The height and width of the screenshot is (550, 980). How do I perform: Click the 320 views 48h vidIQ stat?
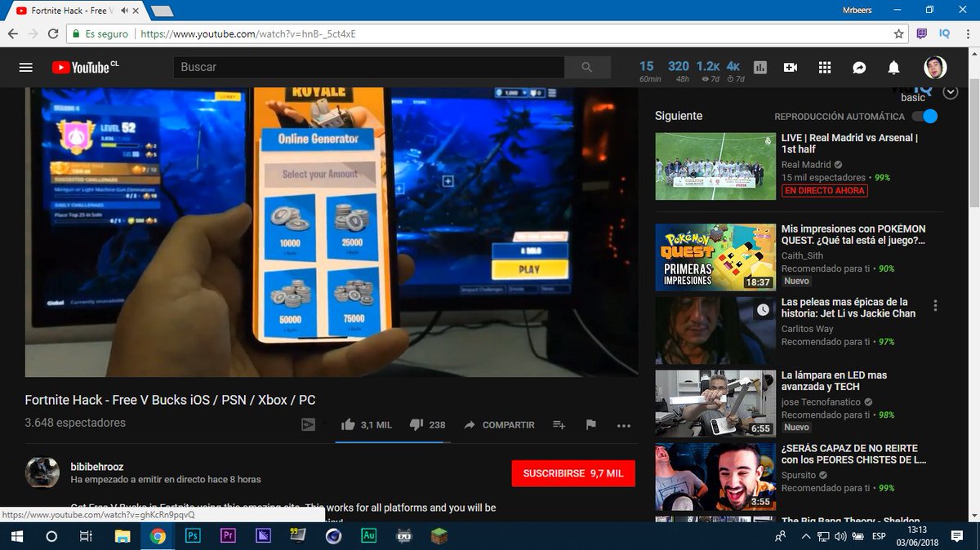click(678, 70)
